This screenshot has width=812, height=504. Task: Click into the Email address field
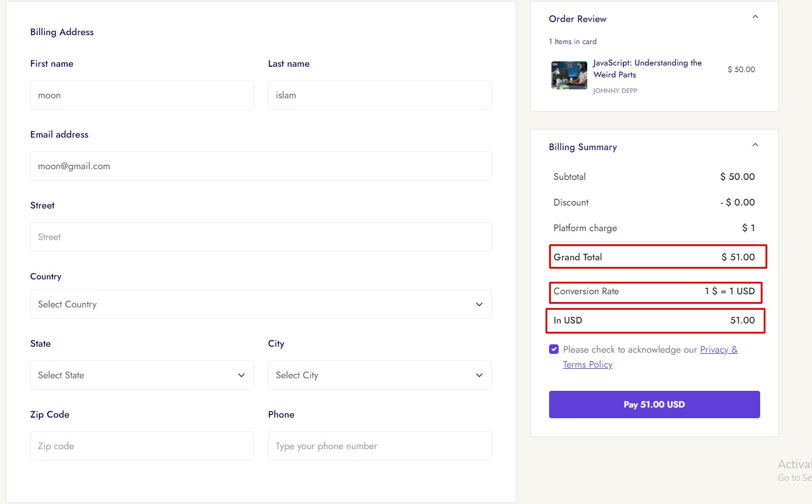261,166
